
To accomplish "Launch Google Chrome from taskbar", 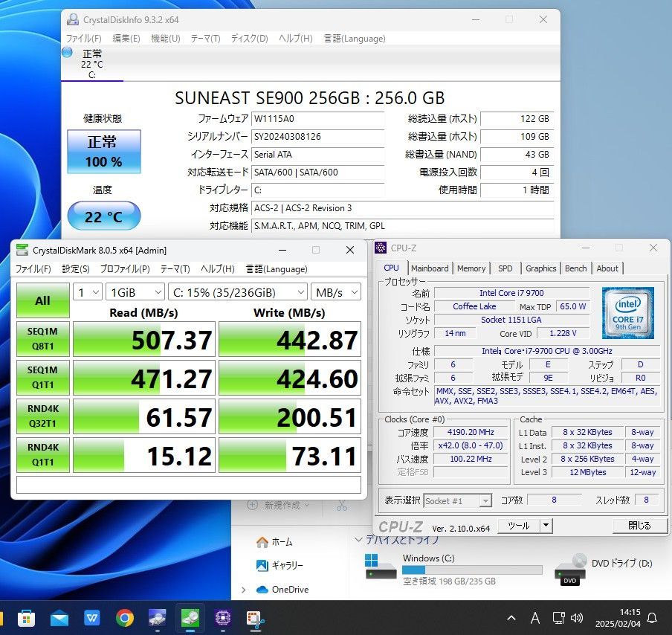I will [x=125, y=618].
